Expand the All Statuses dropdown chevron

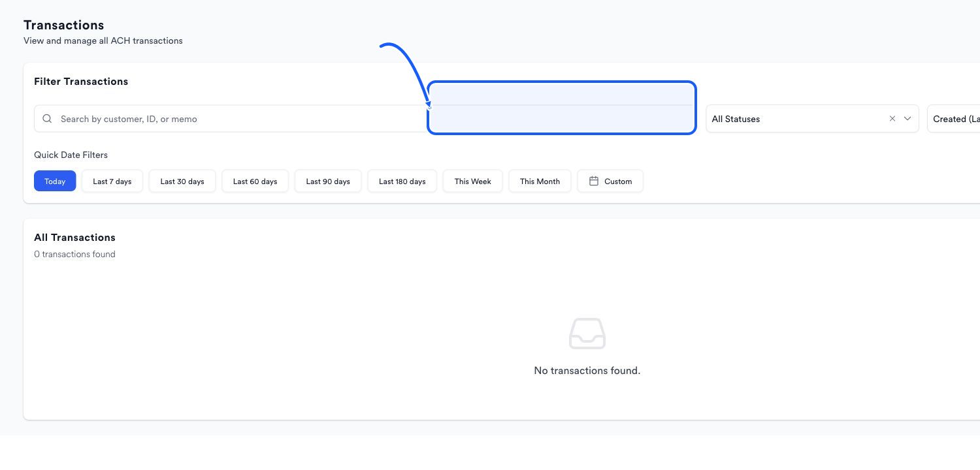907,119
